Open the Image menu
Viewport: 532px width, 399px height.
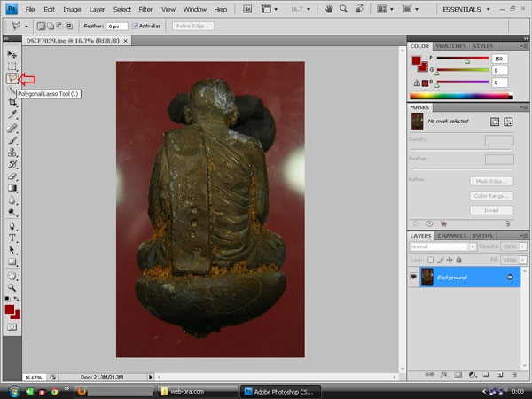click(72, 10)
